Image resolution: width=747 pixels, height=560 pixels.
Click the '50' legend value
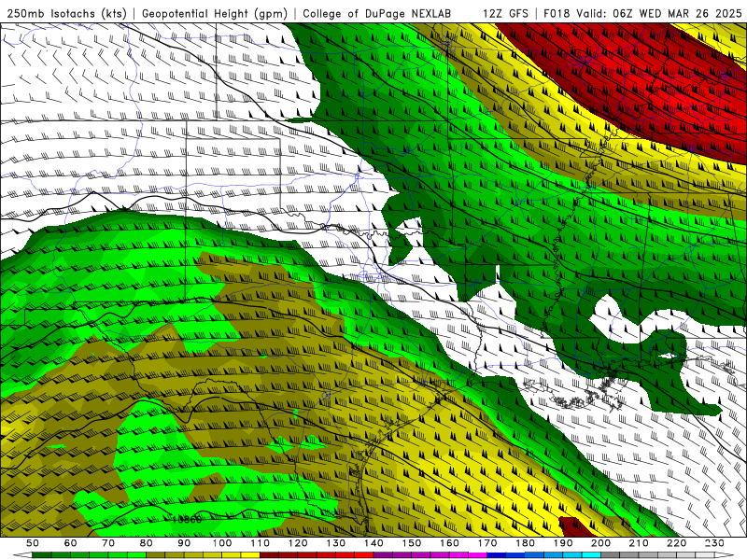tap(33, 543)
